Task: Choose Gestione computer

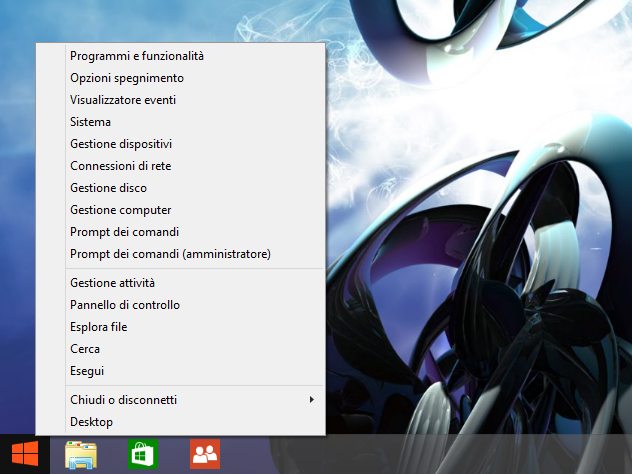Action: click(x=121, y=210)
